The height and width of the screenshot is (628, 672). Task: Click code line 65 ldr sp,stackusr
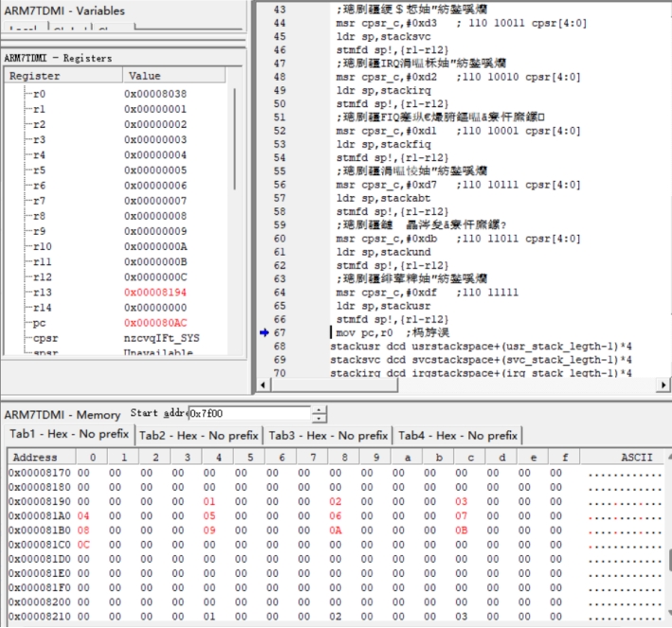click(384, 306)
